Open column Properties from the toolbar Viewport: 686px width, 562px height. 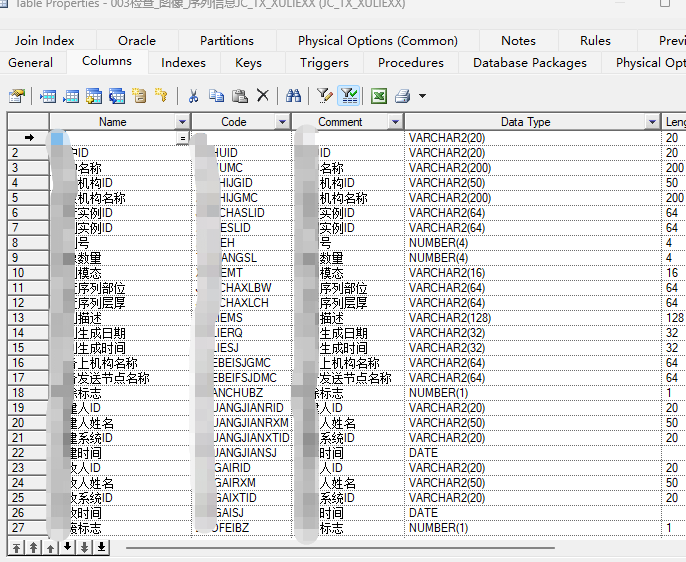click(x=16, y=96)
